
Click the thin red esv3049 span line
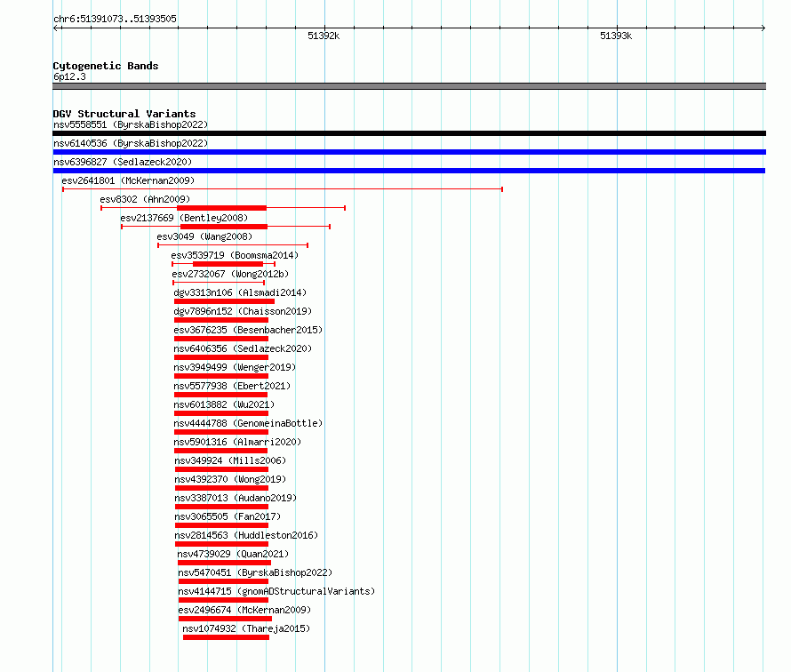(x=233, y=245)
